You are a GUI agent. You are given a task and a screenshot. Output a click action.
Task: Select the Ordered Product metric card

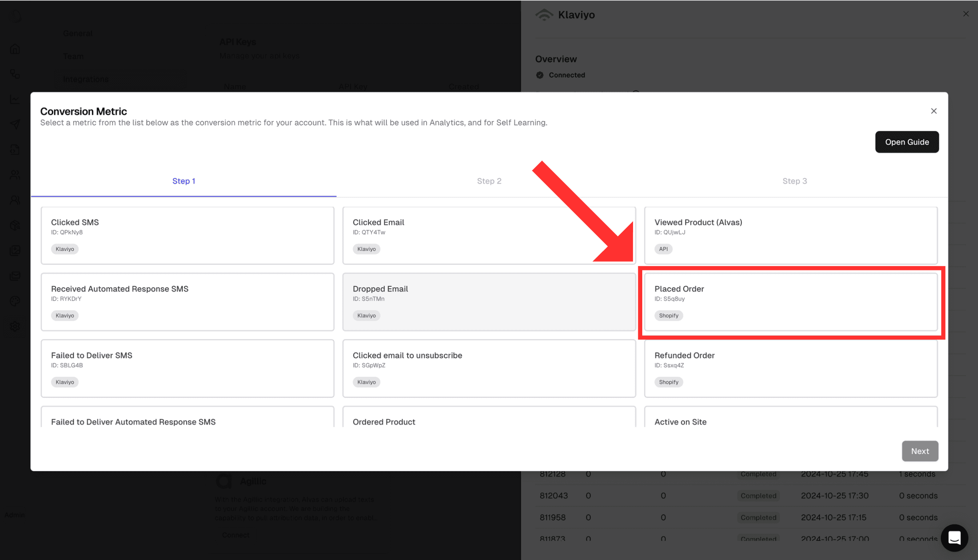489,417
